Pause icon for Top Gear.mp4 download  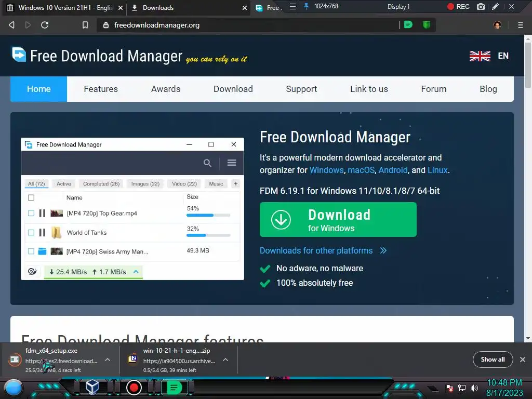coord(42,213)
